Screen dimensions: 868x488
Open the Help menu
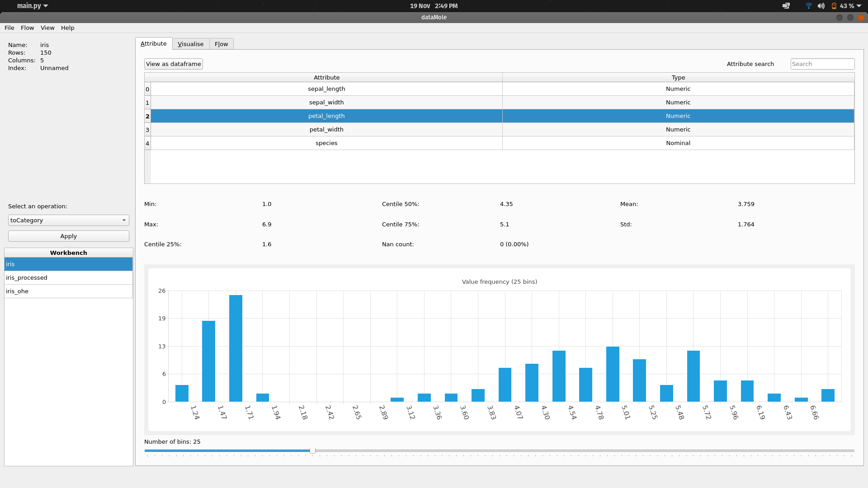(x=67, y=28)
